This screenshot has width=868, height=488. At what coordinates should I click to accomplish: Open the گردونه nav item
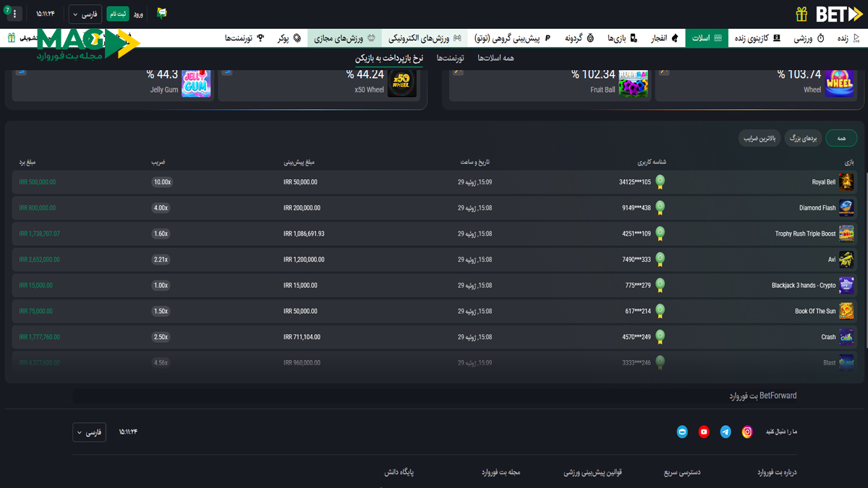coord(579,38)
